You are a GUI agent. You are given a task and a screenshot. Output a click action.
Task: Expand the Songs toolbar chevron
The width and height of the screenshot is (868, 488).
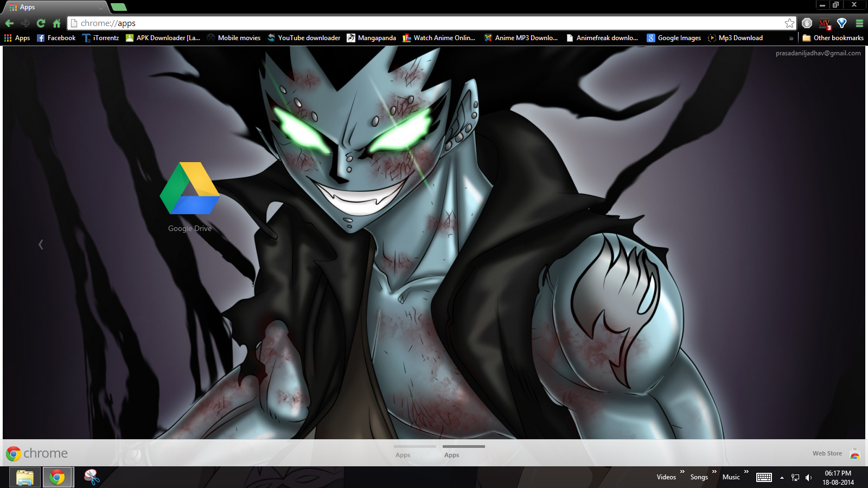pos(714,472)
